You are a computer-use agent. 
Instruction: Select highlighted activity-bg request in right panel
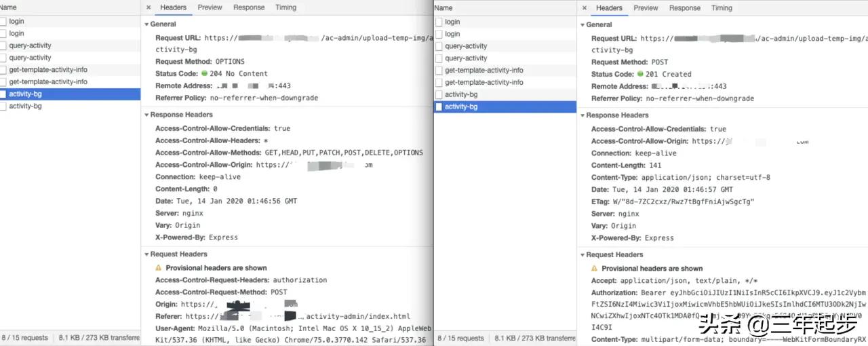point(505,107)
